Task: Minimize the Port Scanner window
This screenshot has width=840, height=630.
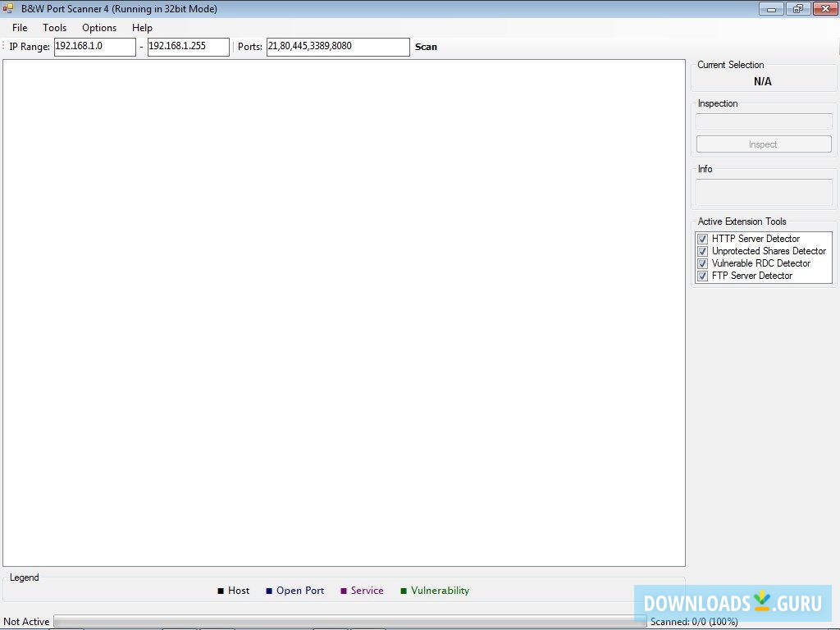Action: [771, 8]
